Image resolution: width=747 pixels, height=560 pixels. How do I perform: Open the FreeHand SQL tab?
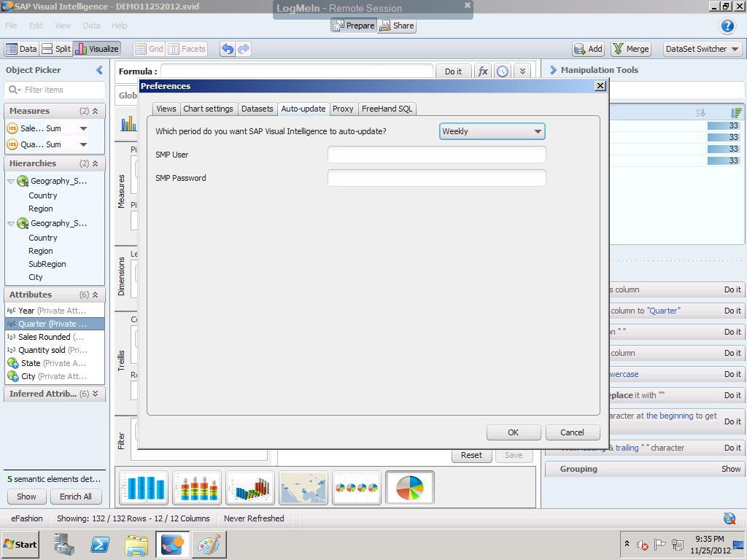coord(387,109)
